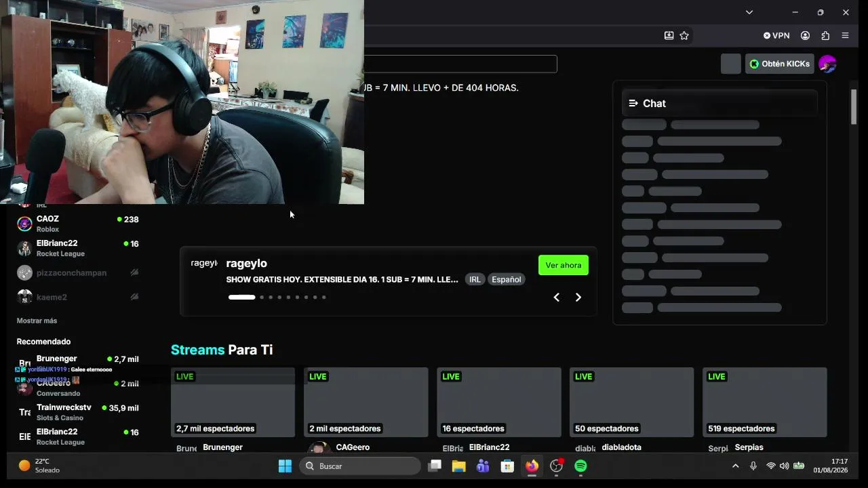Click the diabladota channel name under its card
This screenshot has width=868, height=488.
coord(621,447)
